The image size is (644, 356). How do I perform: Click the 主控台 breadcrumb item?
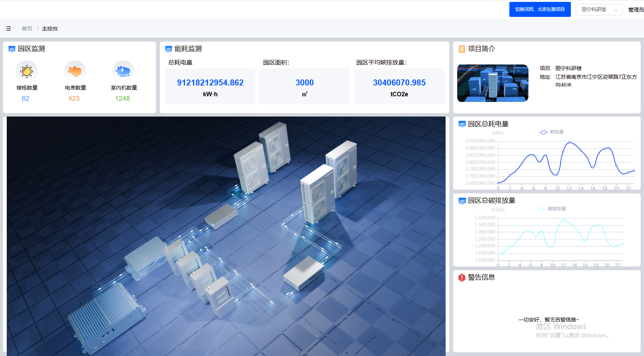pyautogui.click(x=50, y=28)
